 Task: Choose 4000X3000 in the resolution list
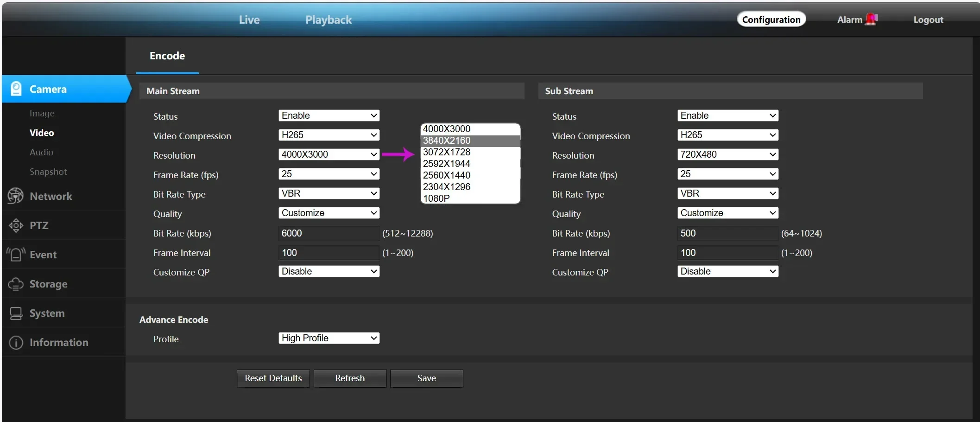tap(470, 129)
